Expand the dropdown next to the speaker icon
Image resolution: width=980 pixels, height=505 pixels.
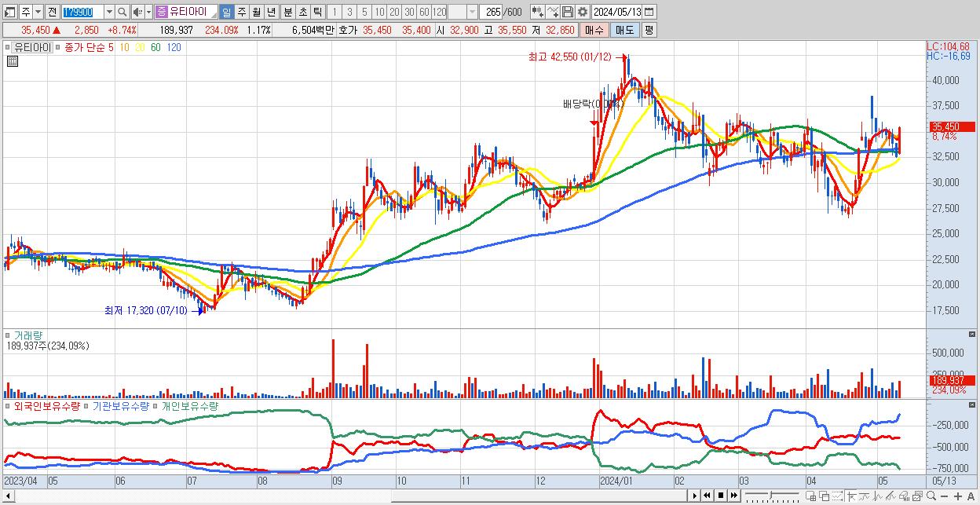[148, 12]
